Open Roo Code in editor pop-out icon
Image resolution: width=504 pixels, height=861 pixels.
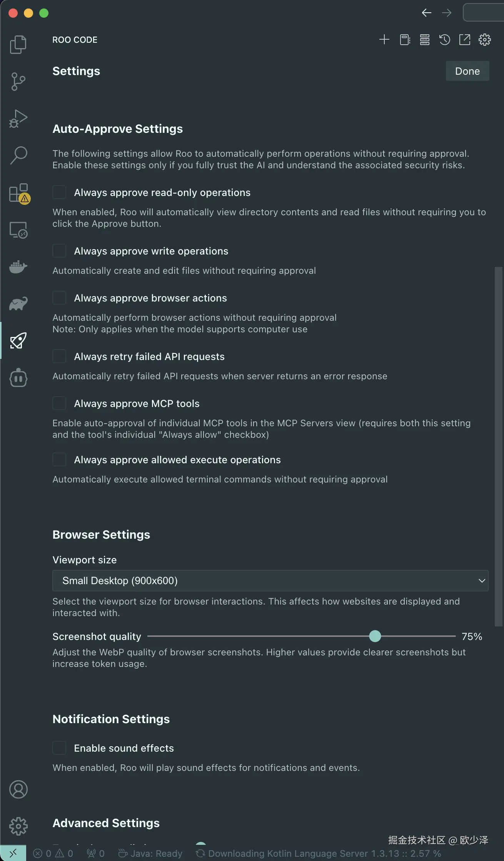[465, 40]
